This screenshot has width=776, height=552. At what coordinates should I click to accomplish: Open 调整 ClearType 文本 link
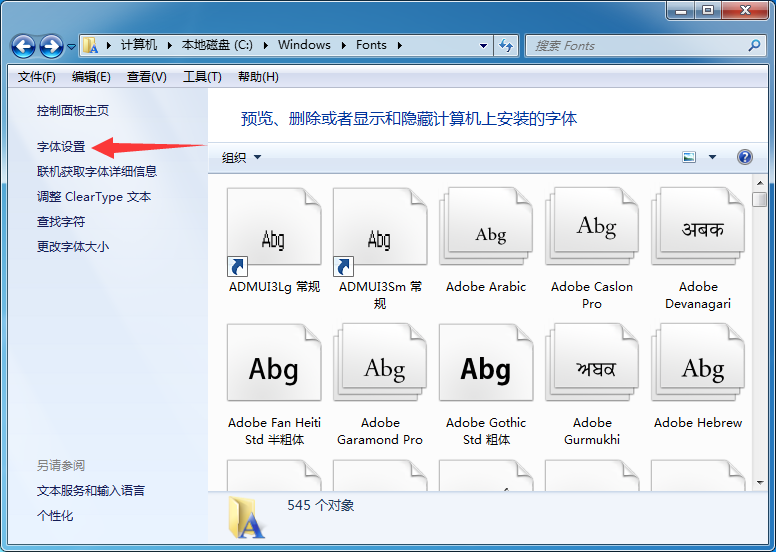(x=94, y=197)
